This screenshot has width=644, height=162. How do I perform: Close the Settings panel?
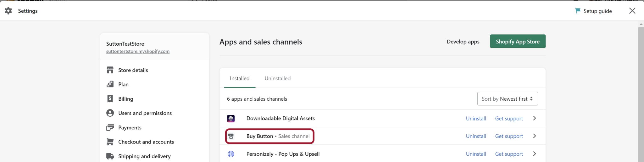[x=632, y=11]
